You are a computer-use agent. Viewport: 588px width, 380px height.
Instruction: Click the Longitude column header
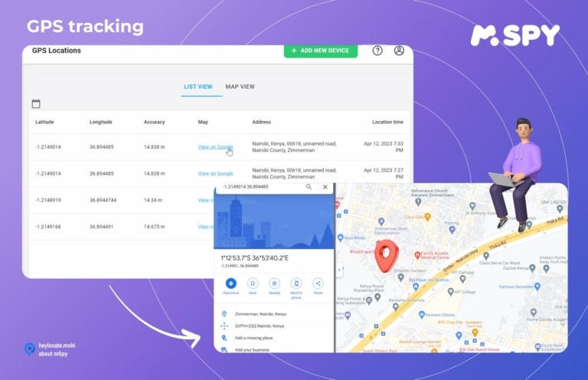(x=101, y=122)
